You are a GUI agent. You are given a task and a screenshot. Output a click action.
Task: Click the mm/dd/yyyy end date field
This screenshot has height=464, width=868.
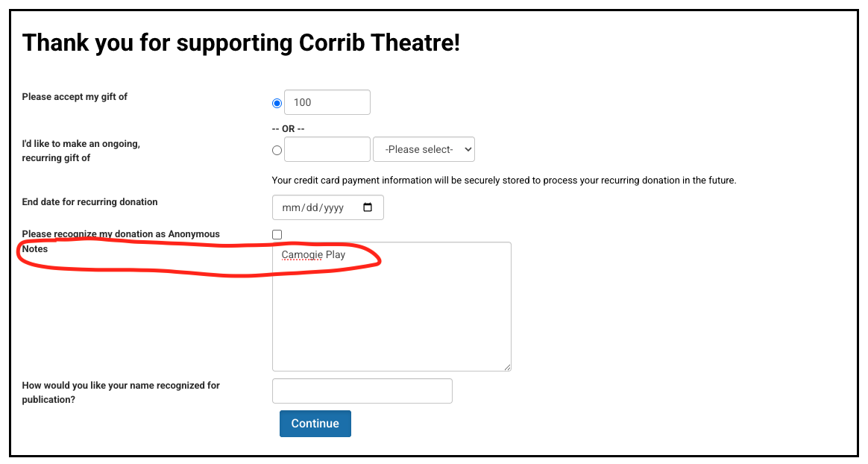[x=327, y=207]
